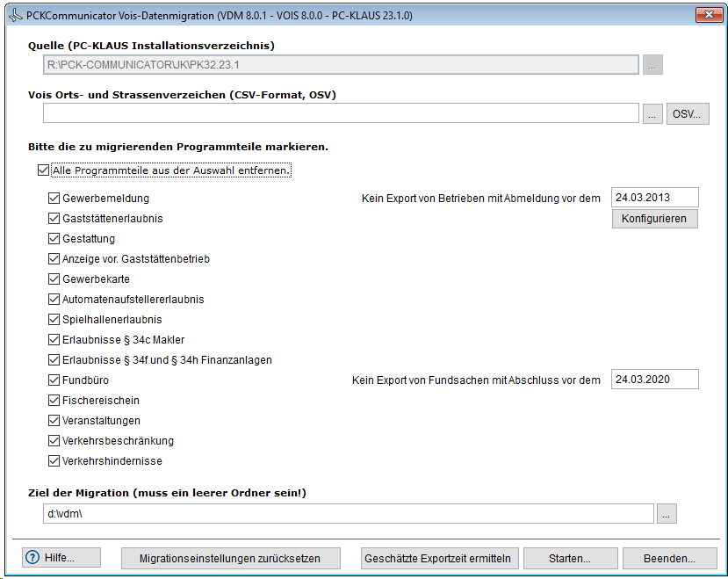Start migration with Starten button

click(x=569, y=558)
